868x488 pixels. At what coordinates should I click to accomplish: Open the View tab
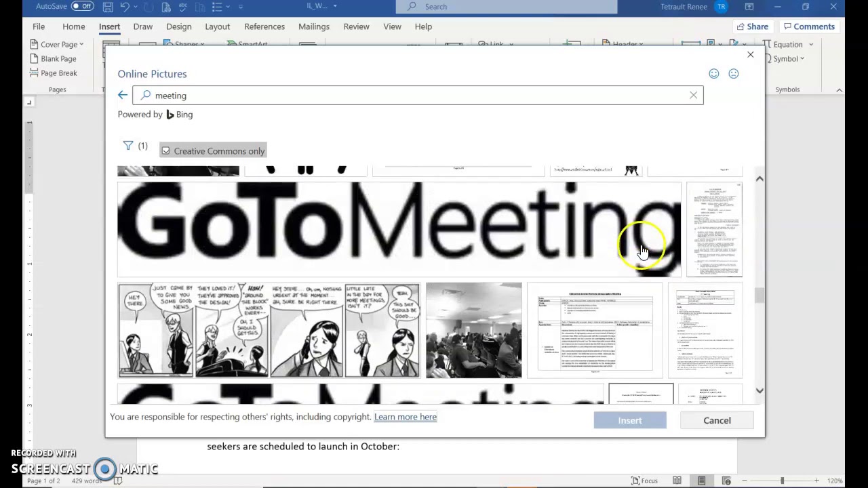click(392, 26)
